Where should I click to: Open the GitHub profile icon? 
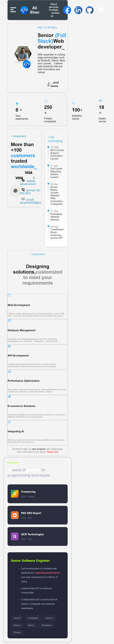click(x=89, y=10)
